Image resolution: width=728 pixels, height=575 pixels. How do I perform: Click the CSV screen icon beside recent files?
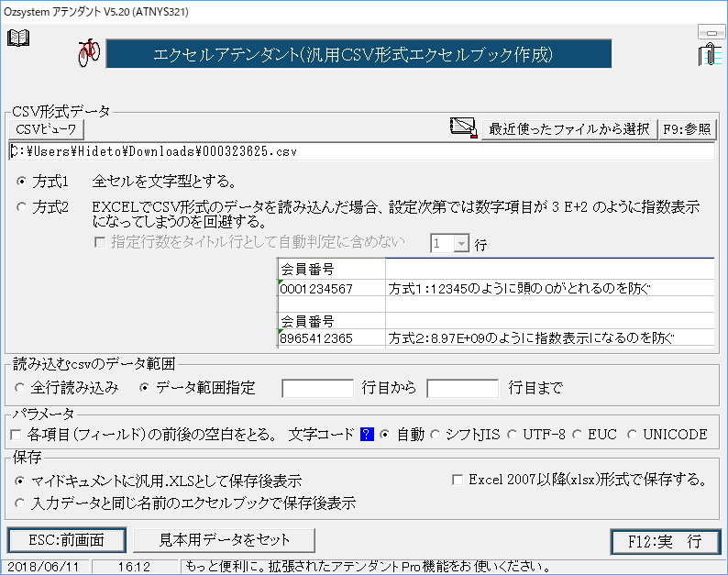click(463, 127)
